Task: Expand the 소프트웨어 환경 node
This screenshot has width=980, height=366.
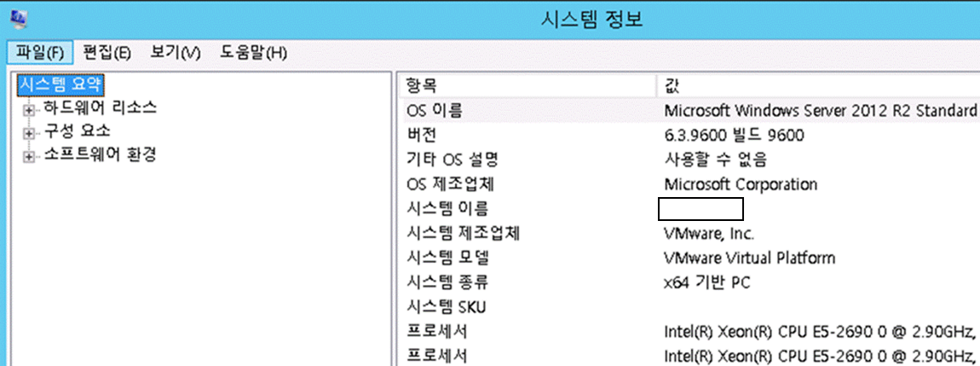Action: pyautogui.click(x=28, y=157)
